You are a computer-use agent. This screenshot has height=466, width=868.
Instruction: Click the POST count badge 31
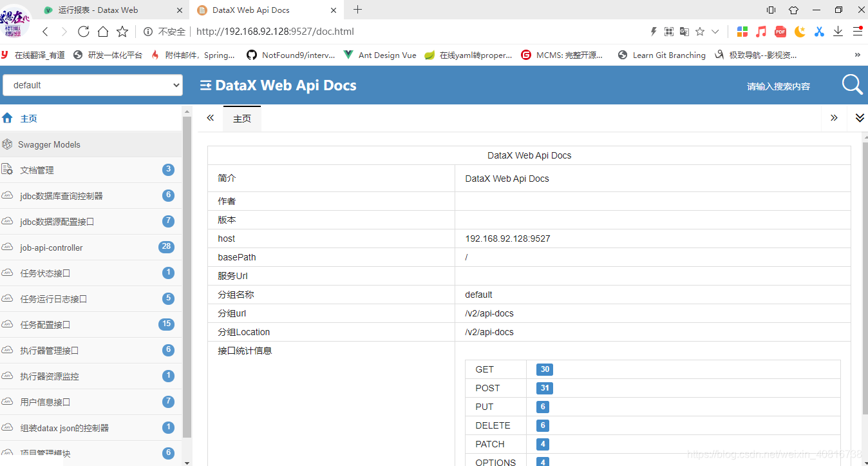point(545,388)
